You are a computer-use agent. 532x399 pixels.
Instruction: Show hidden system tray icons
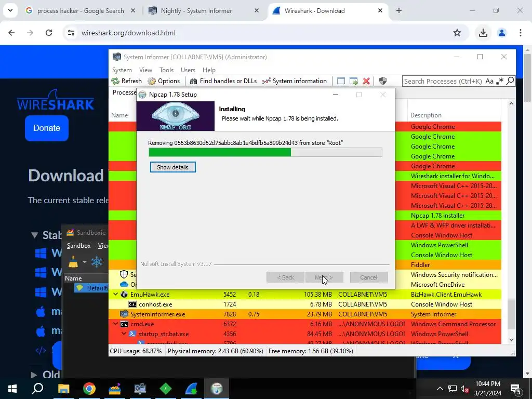pyautogui.click(x=440, y=389)
